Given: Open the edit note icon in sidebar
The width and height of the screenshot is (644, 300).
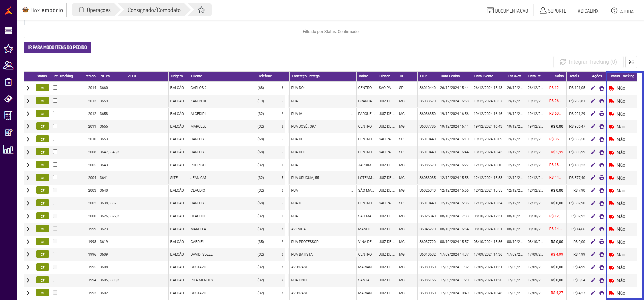Looking at the screenshot, I should pos(8,132).
